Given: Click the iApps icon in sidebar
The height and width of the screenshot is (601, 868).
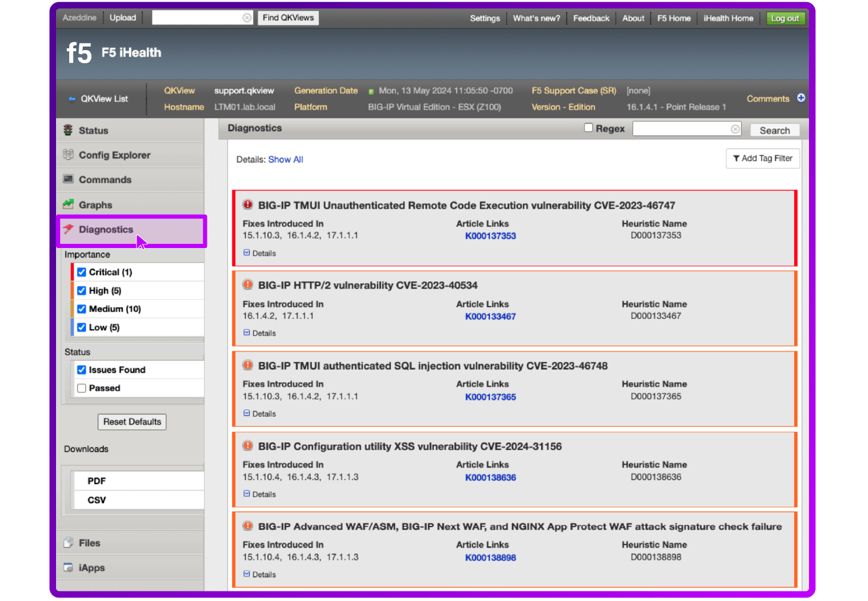Looking at the screenshot, I should coord(68,568).
